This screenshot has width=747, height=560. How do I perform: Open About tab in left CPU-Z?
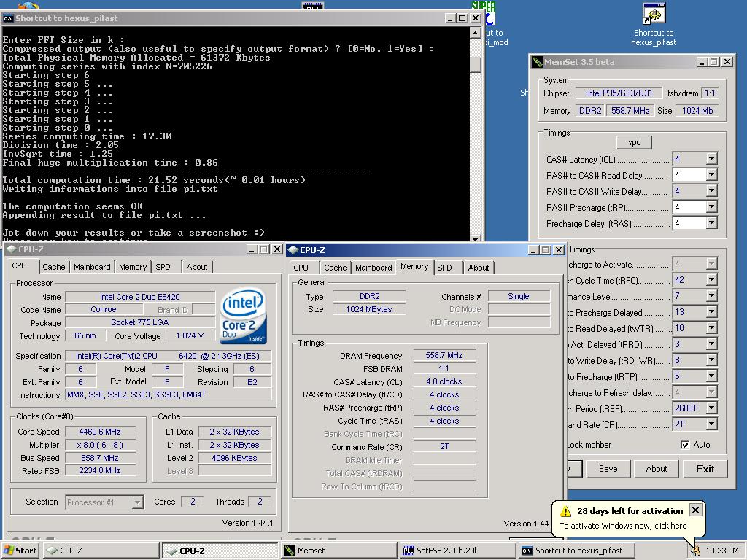(197, 267)
